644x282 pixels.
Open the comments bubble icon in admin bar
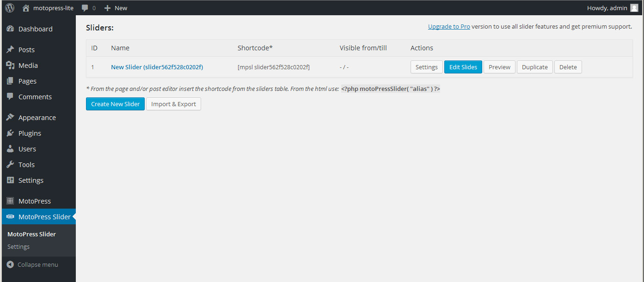pyautogui.click(x=85, y=8)
